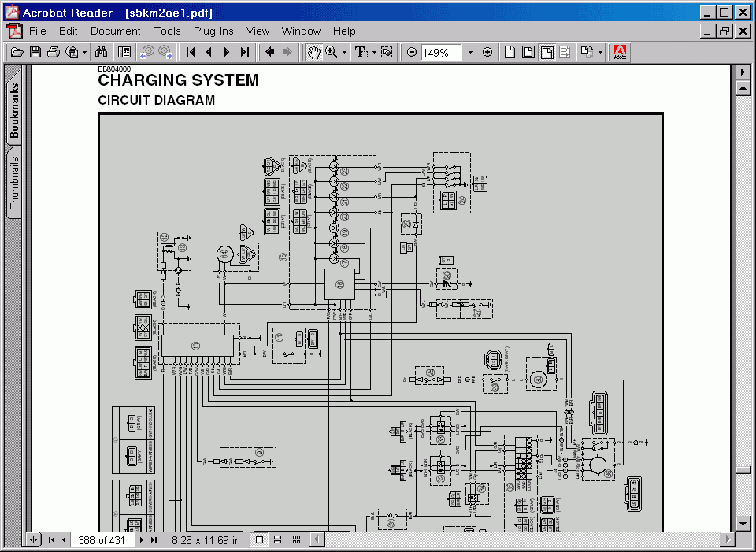
Task: Switch to Fit Width view mode
Action: click(x=547, y=52)
